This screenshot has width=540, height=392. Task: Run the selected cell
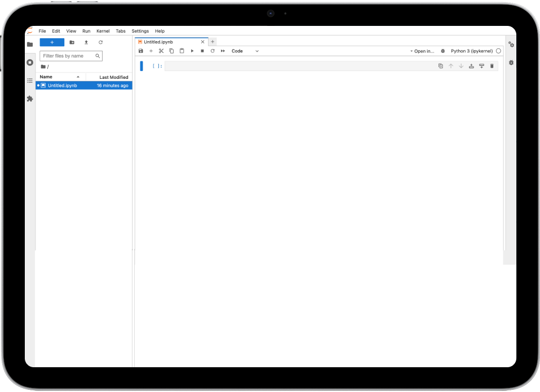coord(192,51)
